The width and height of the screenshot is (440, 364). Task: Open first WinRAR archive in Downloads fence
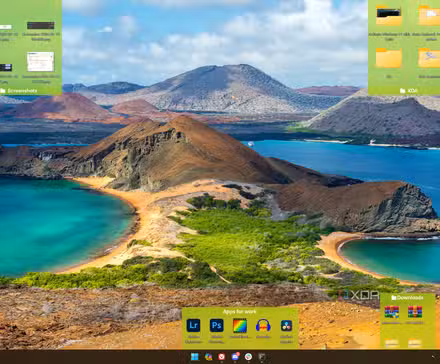[391, 312]
